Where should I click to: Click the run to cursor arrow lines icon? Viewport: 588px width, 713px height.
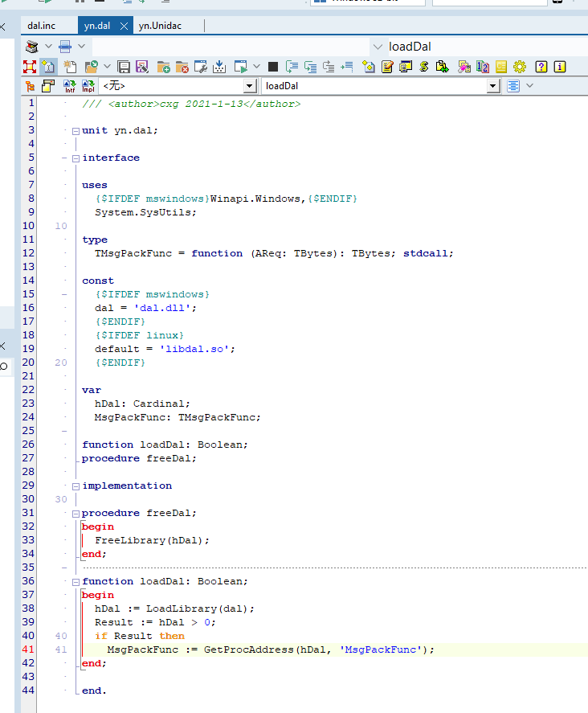coord(347,67)
